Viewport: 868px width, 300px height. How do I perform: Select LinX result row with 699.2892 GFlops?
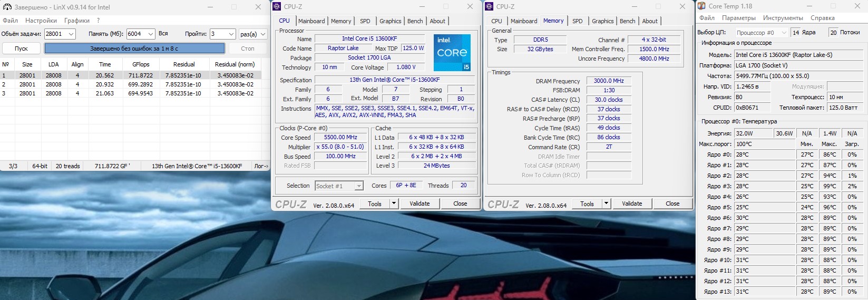pos(131,84)
